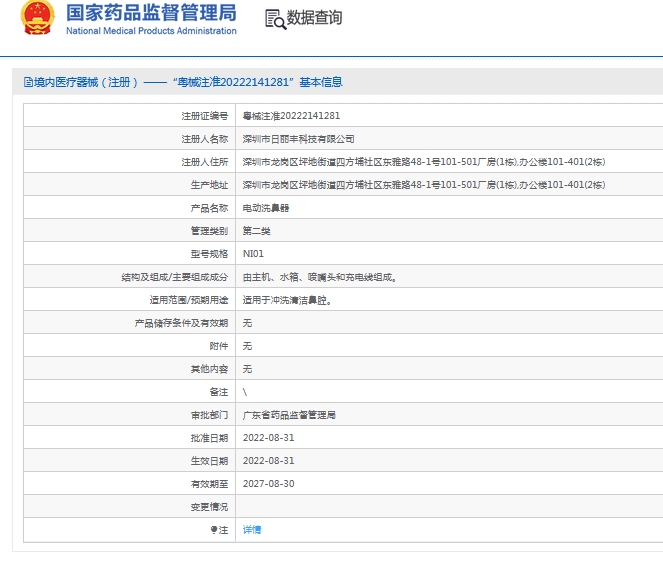Click the 有效期至 label
This screenshot has height=561, width=663.
209,484
